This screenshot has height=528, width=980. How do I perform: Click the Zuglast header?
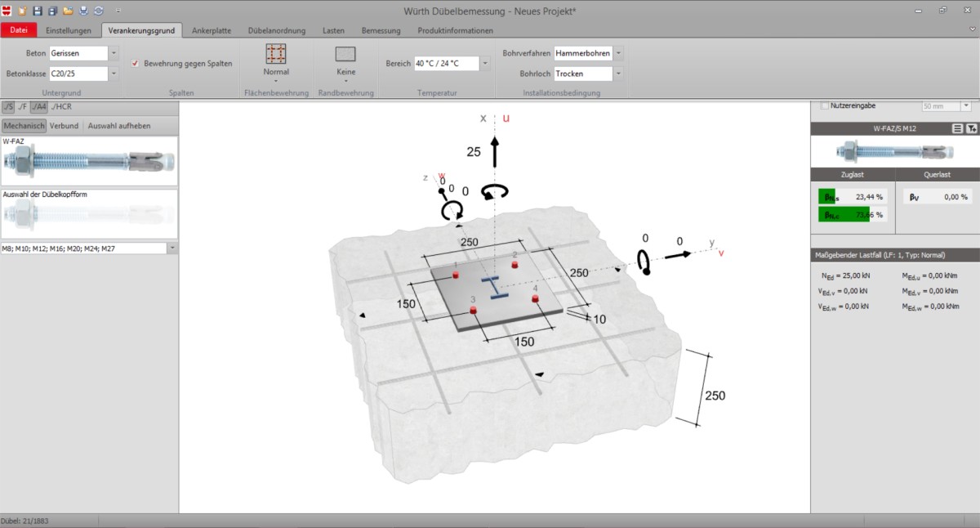pos(853,174)
